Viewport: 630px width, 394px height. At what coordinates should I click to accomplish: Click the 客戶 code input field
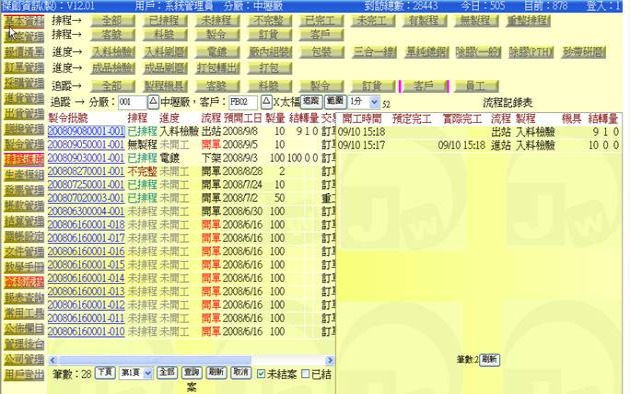click(x=243, y=102)
